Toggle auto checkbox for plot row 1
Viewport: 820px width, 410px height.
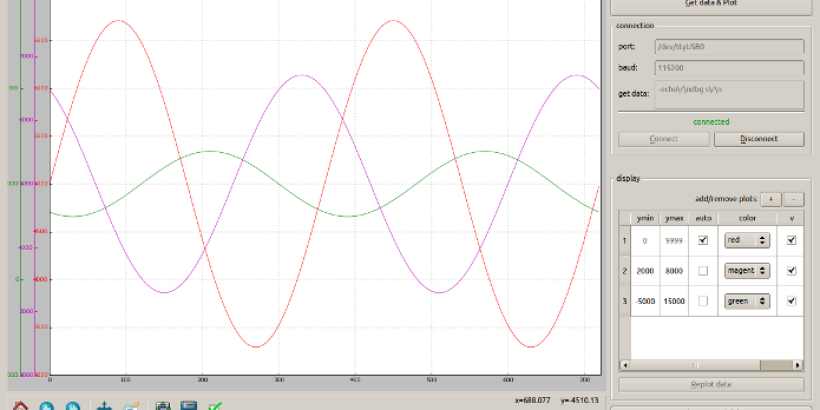coord(703,241)
